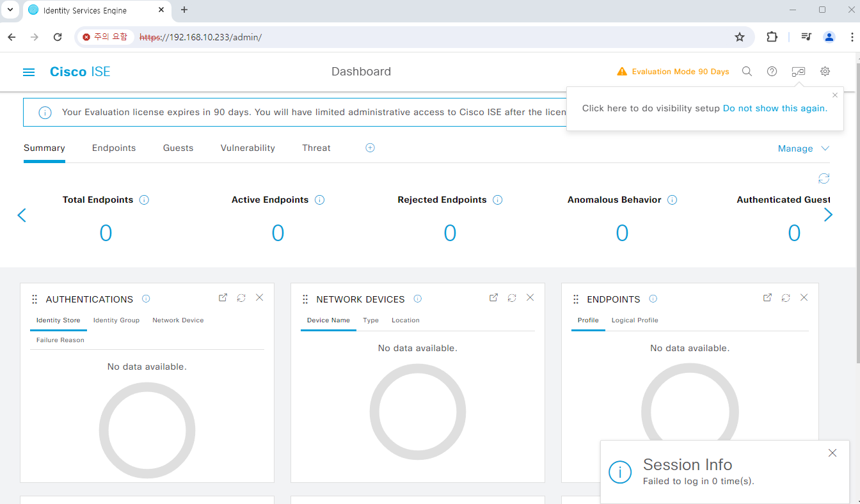Screen dimensions: 860x504
Task: Close the Authentications dashlet
Action: pyautogui.click(x=260, y=297)
